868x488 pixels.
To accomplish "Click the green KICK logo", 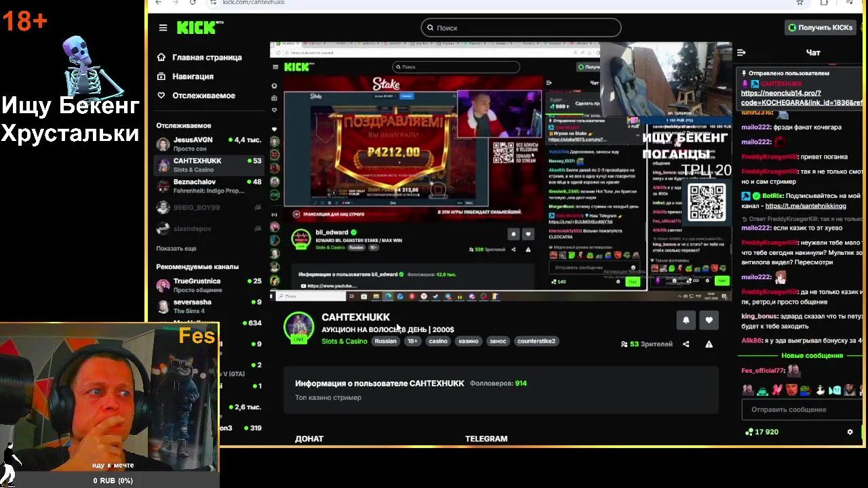I will pyautogui.click(x=199, y=27).
